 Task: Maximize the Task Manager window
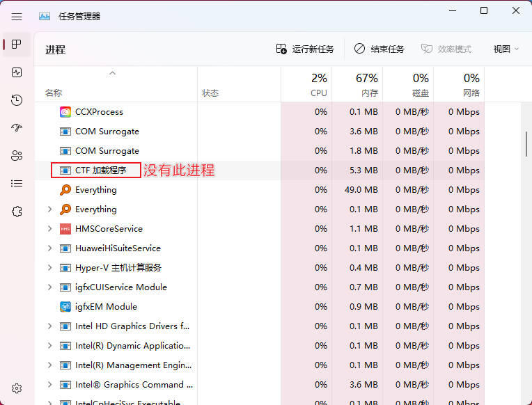point(484,10)
